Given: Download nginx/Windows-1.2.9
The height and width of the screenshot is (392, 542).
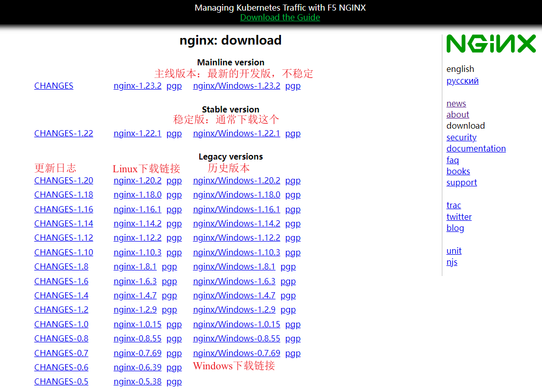Looking at the screenshot, I should [234, 309].
